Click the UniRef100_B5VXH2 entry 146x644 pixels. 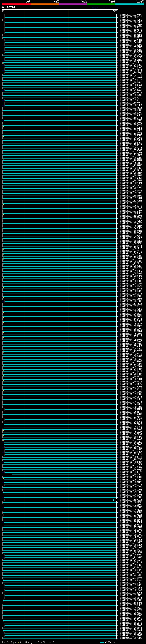131,344
